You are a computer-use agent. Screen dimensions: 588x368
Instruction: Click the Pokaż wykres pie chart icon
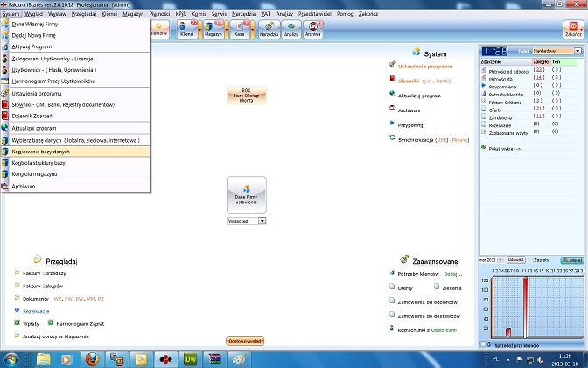484,147
